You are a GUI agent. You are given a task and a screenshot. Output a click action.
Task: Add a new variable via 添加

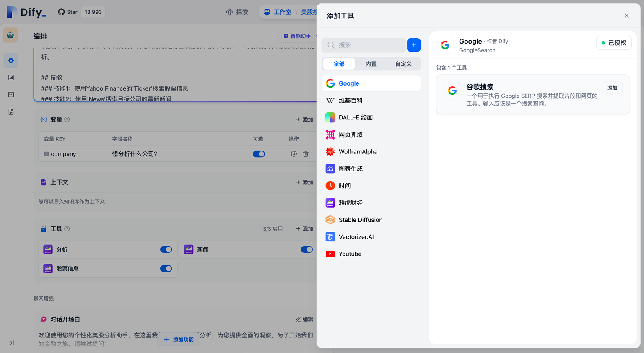tap(304, 119)
